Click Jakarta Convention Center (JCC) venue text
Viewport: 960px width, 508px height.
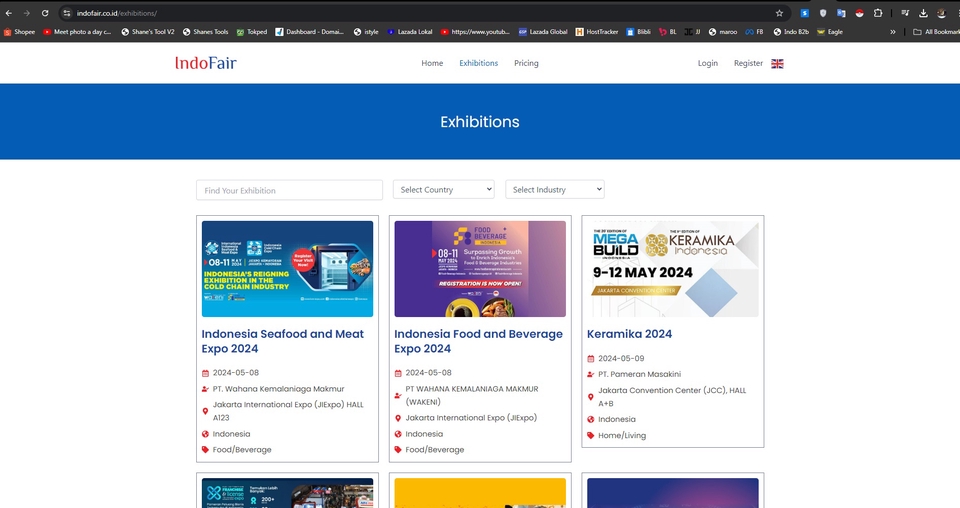point(672,397)
